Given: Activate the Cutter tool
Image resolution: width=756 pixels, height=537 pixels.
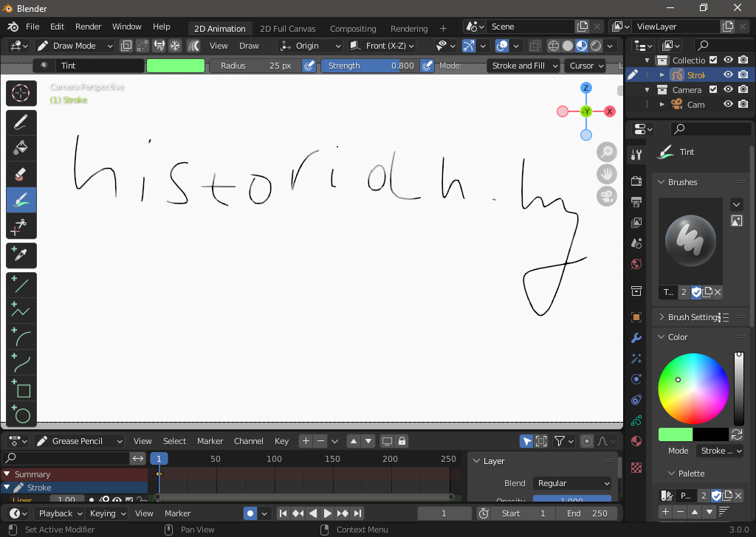Looking at the screenshot, I should pos(21,226).
